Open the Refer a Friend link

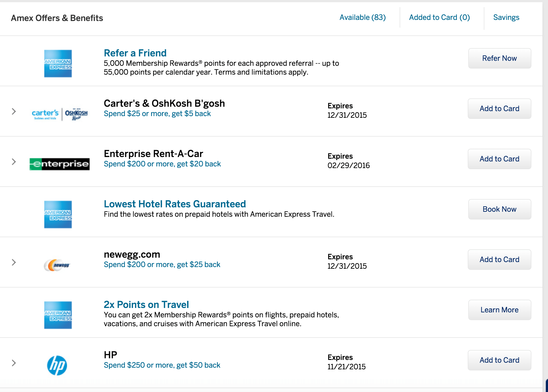click(135, 53)
